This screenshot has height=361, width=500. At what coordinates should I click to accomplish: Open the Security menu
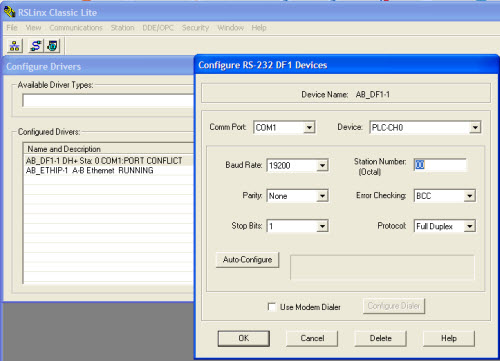pos(195,28)
